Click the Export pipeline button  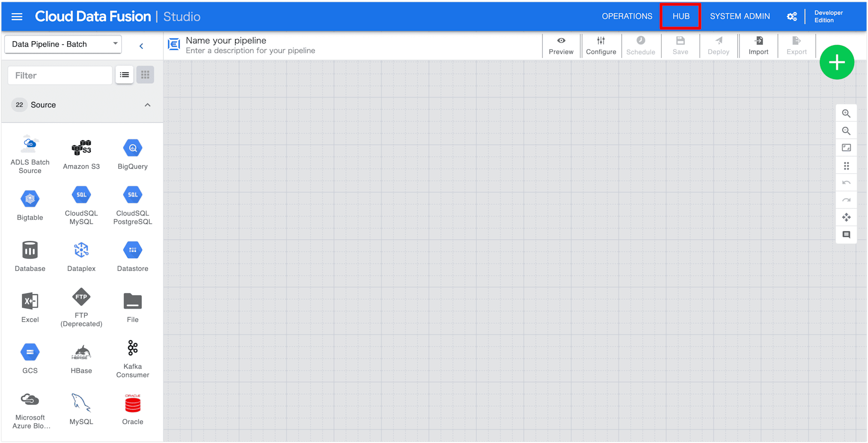pyautogui.click(x=796, y=46)
